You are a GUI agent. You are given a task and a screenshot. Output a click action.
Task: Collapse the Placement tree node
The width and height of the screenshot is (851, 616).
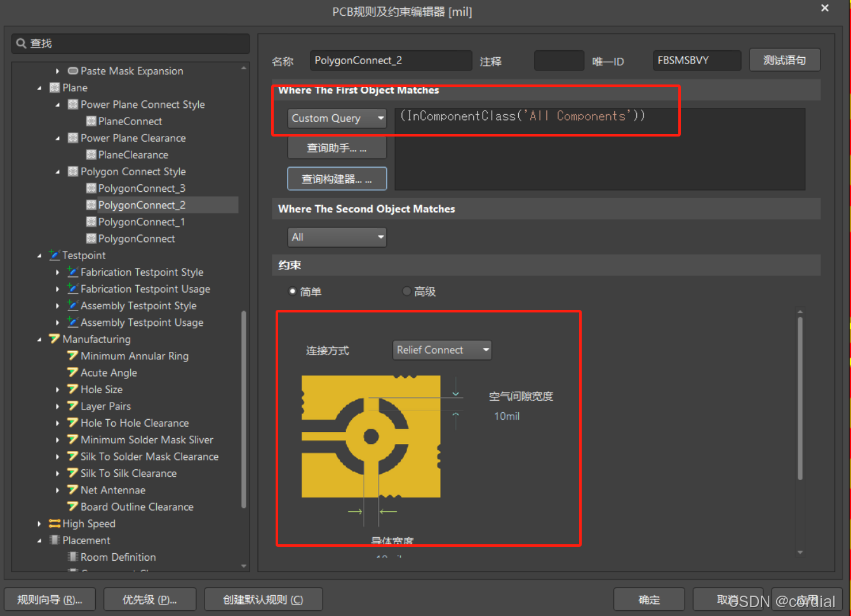(x=39, y=540)
